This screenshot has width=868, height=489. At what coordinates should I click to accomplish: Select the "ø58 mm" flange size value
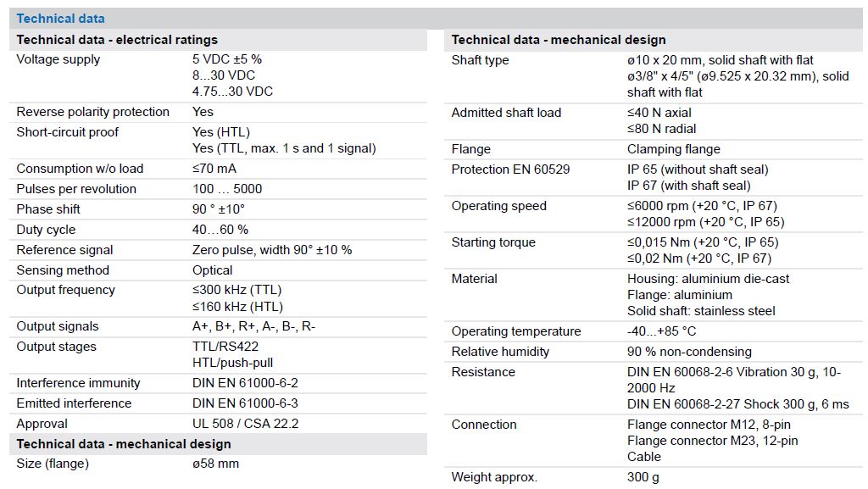216,464
